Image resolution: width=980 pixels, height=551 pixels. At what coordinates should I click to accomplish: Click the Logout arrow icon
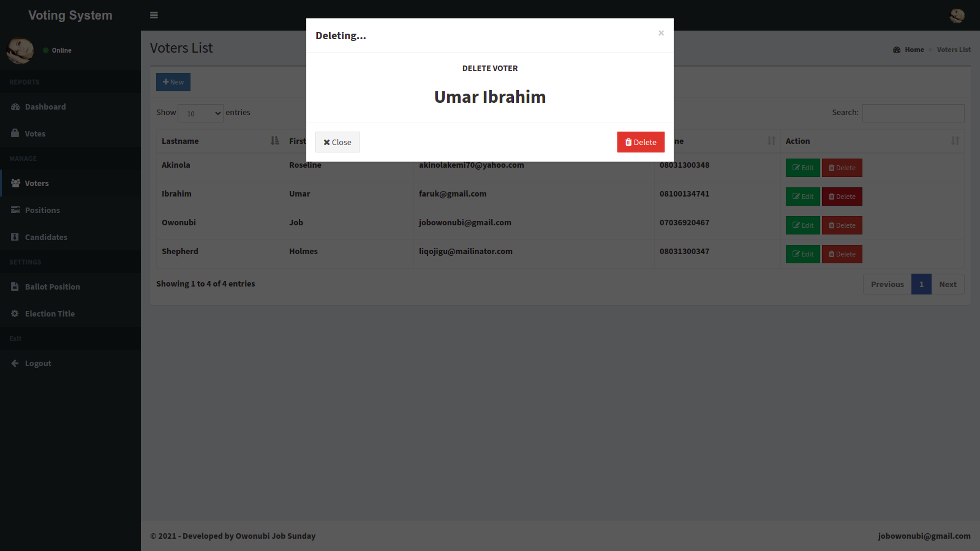click(x=15, y=363)
